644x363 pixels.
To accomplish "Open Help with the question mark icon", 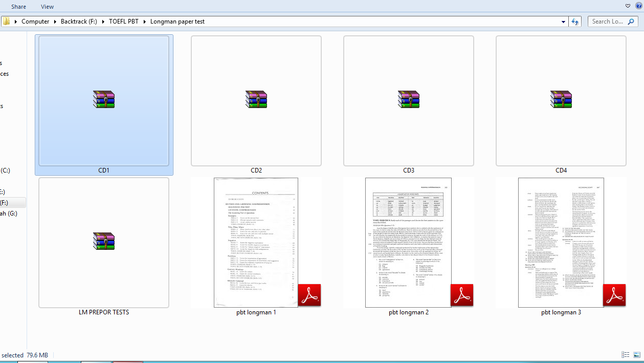I will [x=638, y=6].
